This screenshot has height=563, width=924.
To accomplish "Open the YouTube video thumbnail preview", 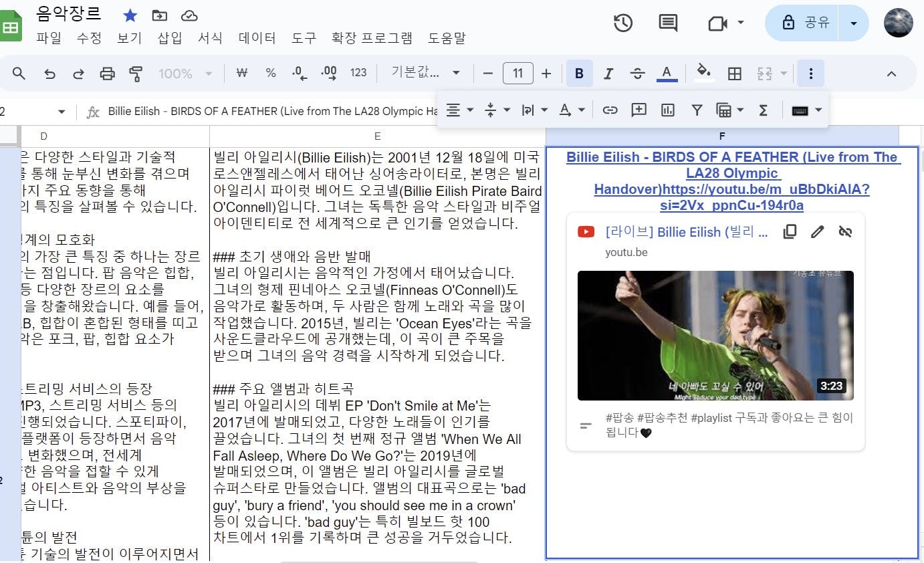I will coord(715,336).
